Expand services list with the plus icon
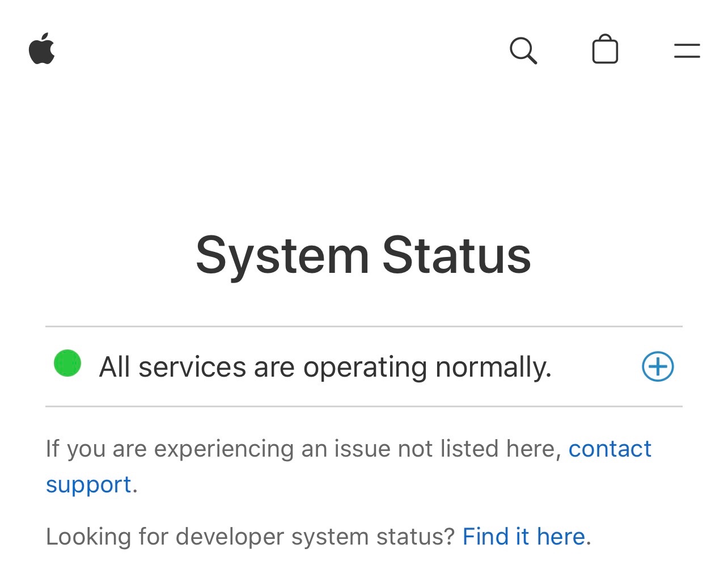Viewport: 728px width, 586px height. (x=658, y=366)
